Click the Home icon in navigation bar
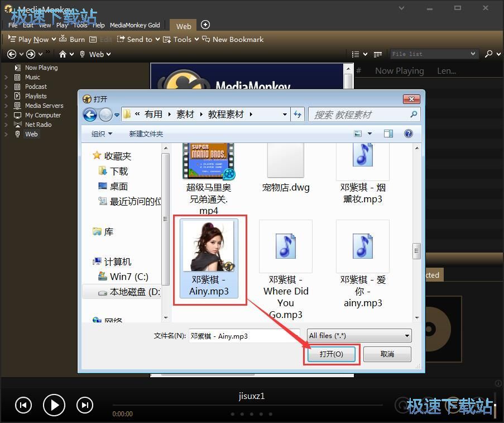The image size is (504, 423). (63, 54)
